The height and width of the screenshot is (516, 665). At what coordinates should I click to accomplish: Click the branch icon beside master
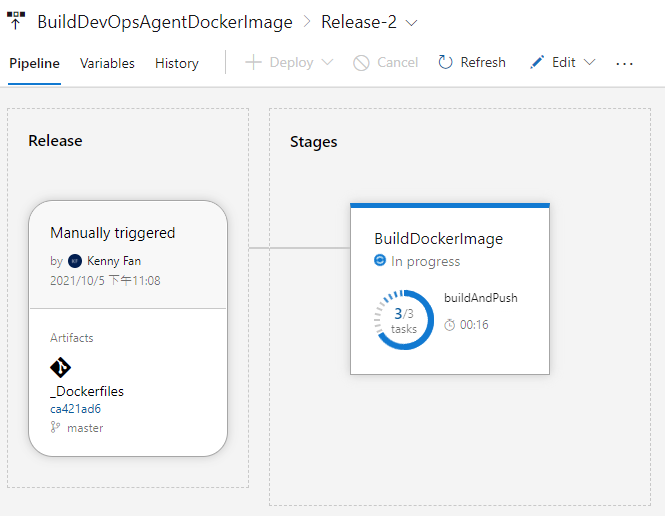pos(55,427)
